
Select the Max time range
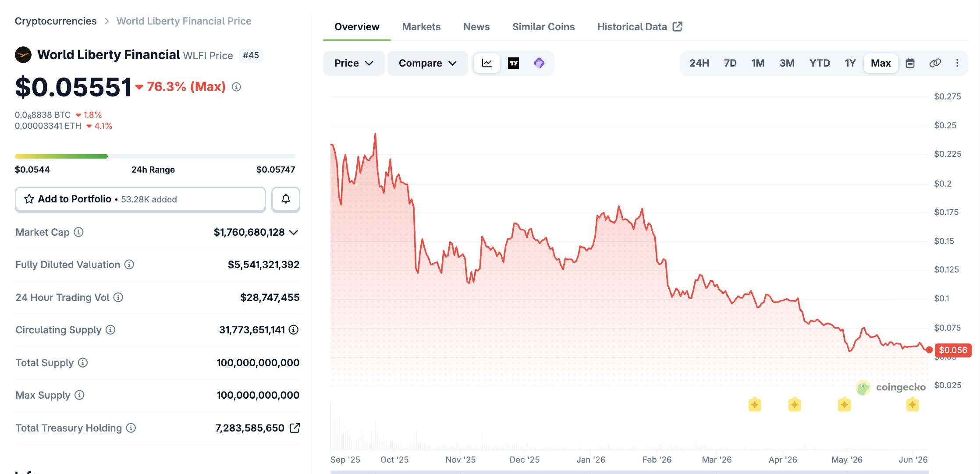(x=881, y=63)
